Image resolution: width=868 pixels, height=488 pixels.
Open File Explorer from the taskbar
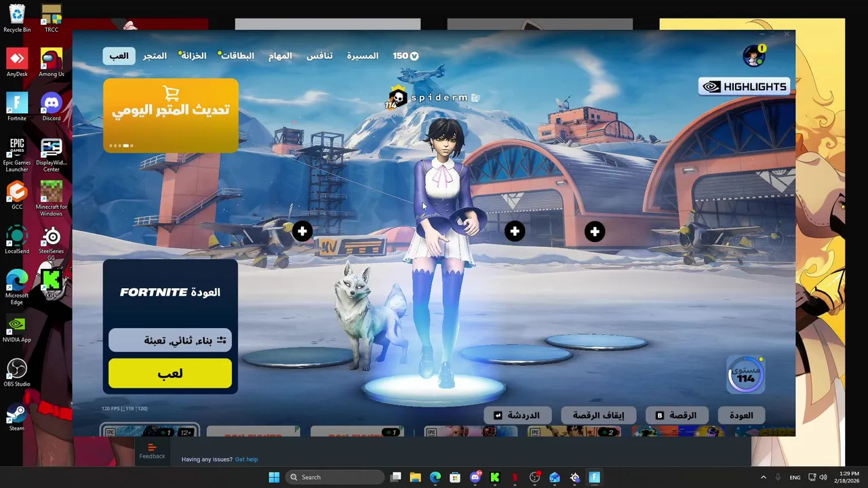[x=415, y=477]
